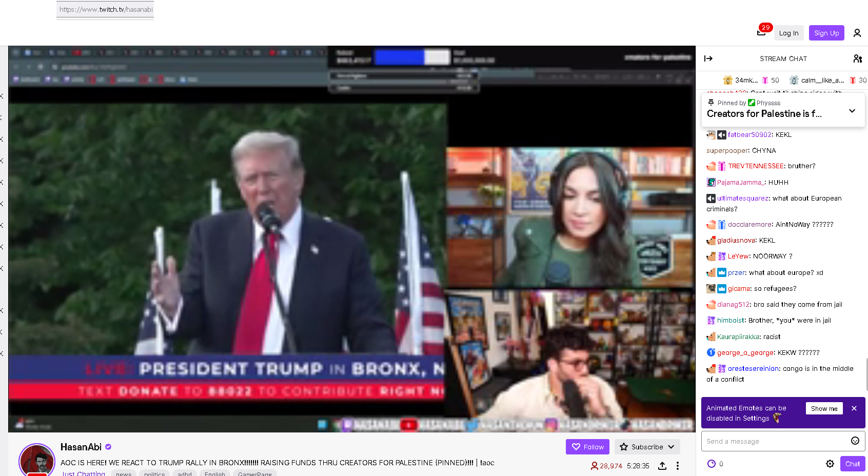Viewport: 868px width, 476px height.
Task: Follow the HasanAbi channel
Action: (588, 447)
